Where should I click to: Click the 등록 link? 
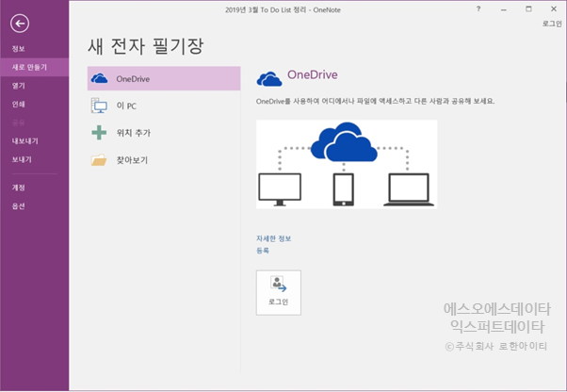(263, 251)
